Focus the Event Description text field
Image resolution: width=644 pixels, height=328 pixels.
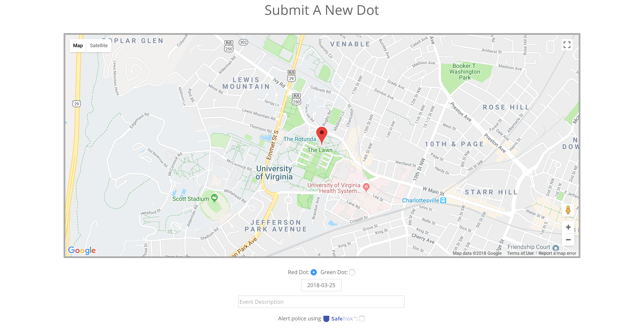pos(321,302)
